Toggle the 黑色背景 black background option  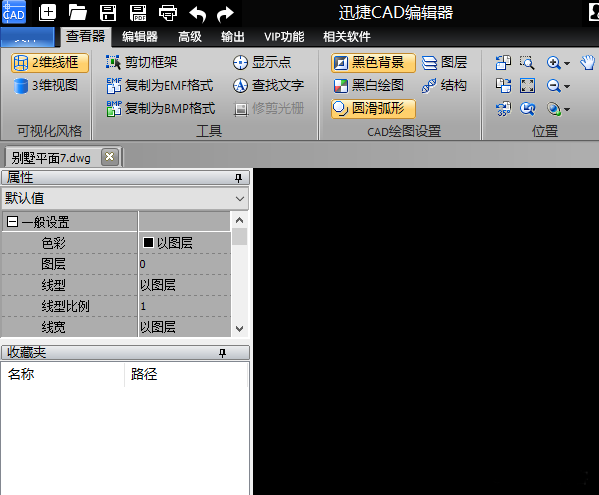pyautogui.click(x=373, y=63)
